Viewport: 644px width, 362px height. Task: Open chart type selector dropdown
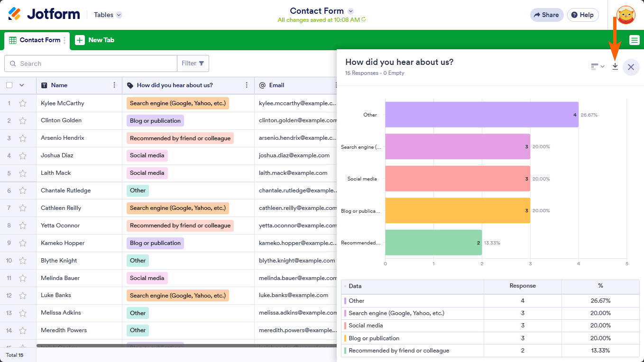598,67
